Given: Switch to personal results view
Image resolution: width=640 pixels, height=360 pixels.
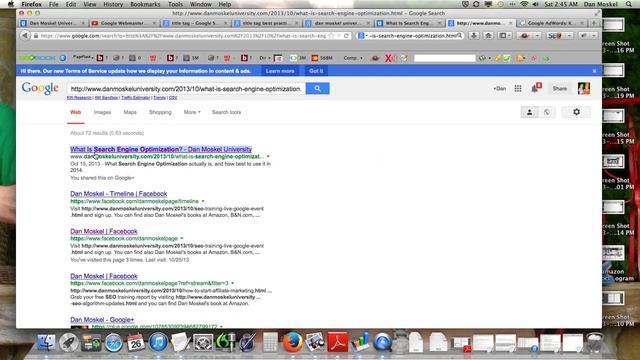Looking at the screenshot, I should click(529, 112).
